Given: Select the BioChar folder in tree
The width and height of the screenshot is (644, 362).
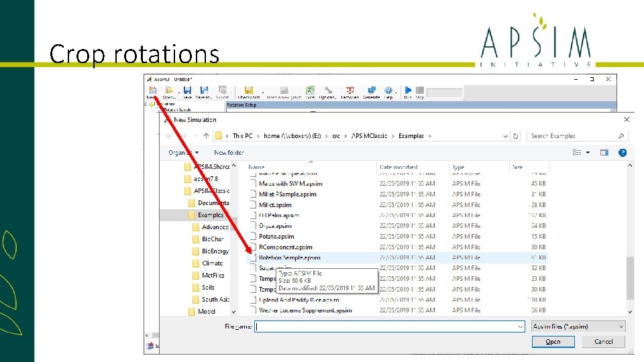Looking at the screenshot, I should pos(213,239).
